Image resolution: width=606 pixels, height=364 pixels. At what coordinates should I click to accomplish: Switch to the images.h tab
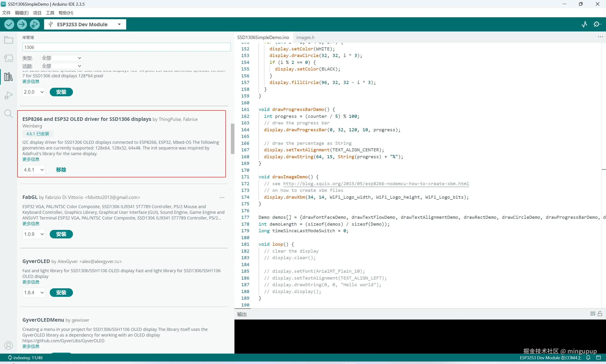[305, 37]
